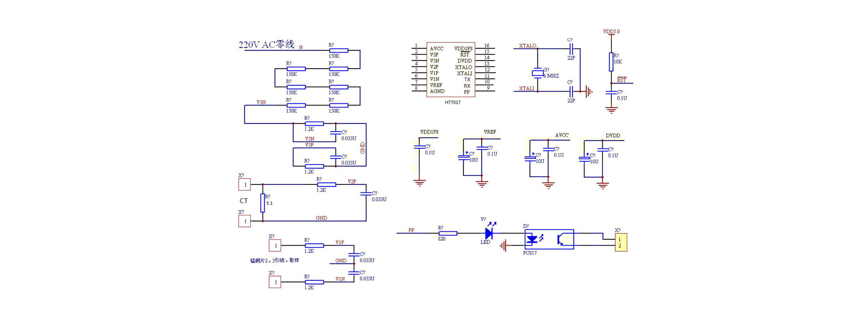868x318 pixels.
Task: Click the upper X? pad above CT label
Action: tap(245, 185)
